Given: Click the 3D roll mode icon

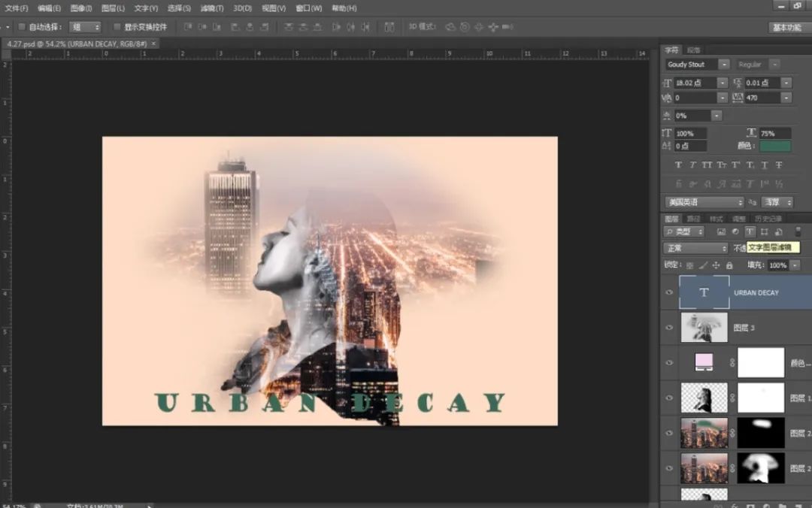Looking at the screenshot, I should coord(465,27).
